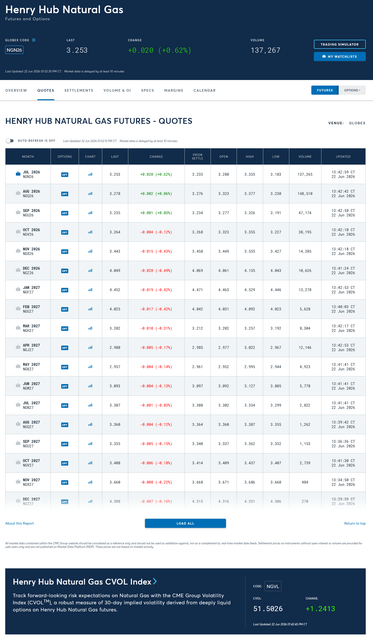373x640 pixels.
Task: Launch the Trading Simulator
Action: click(340, 44)
